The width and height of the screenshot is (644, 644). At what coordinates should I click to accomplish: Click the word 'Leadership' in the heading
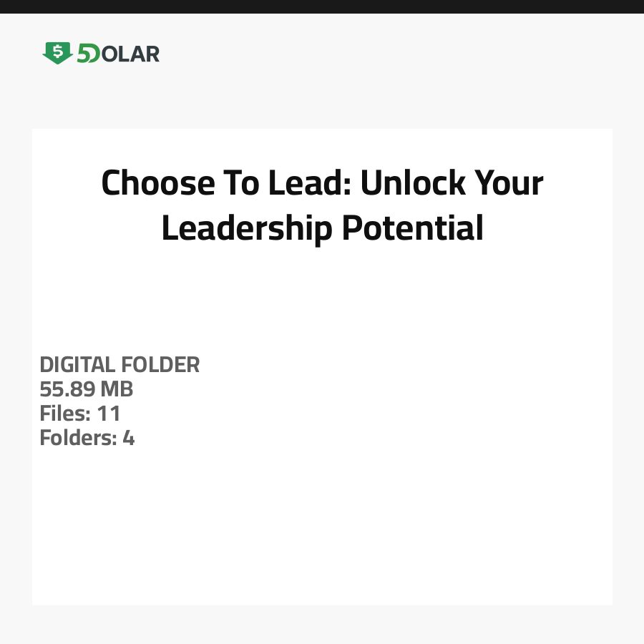tap(246, 228)
